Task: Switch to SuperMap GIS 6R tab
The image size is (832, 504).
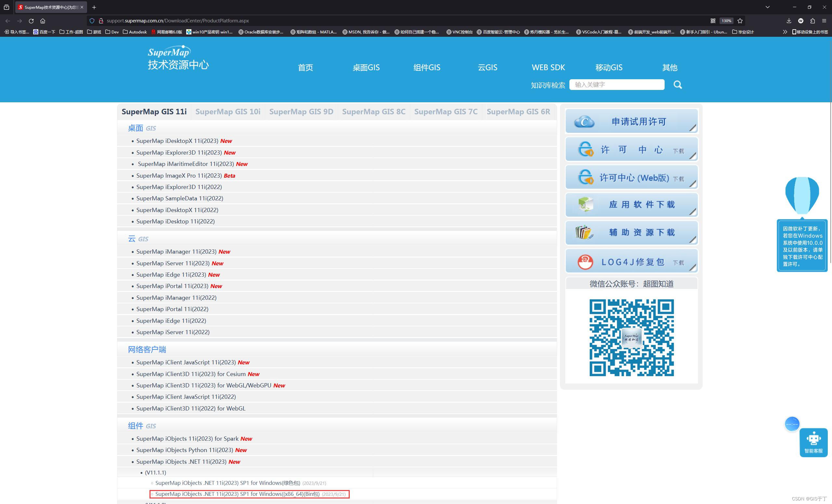Action: click(x=518, y=112)
